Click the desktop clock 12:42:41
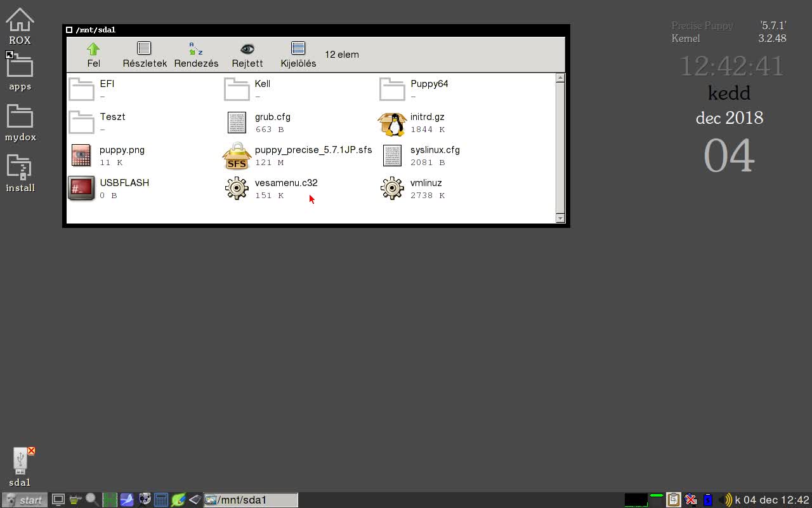Image resolution: width=812 pixels, height=508 pixels. (731, 66)
